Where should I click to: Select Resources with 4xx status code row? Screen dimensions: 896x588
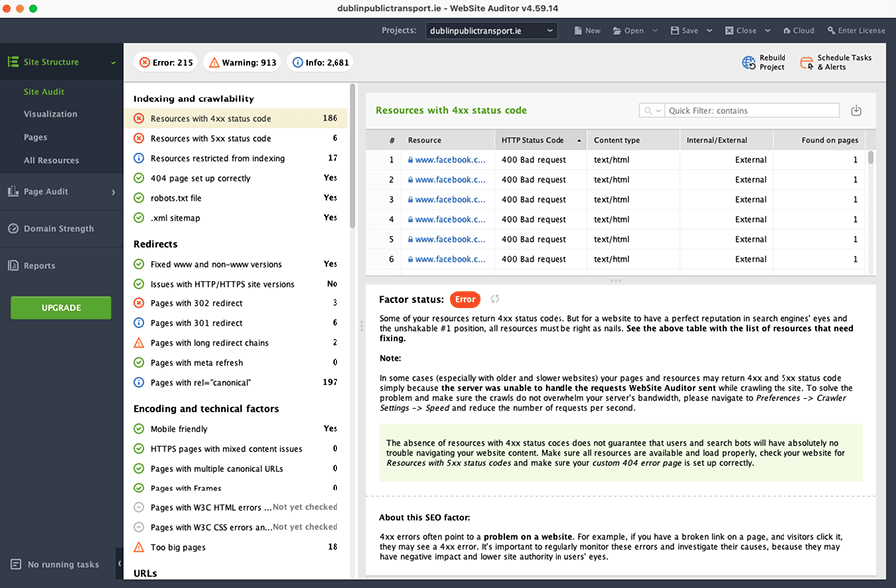pos(235,118)
